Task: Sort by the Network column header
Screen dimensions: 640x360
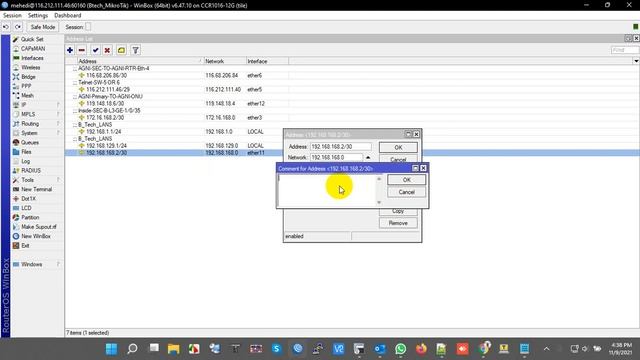Action: coord(225,61)
